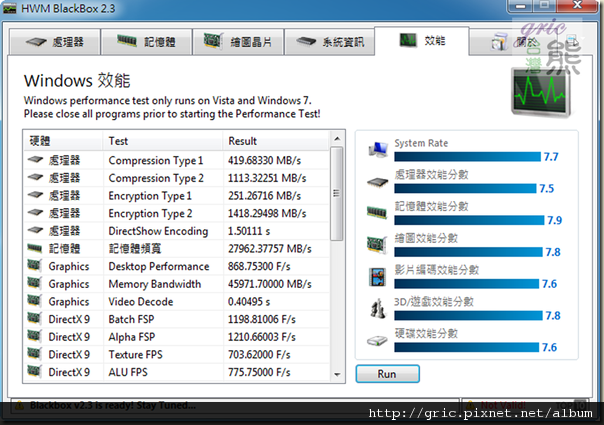The width and height of the screenshot is (604, 425).
Task: Click result 775.75000 F/s
Action: pyautogui.click(x=259, y=372)
